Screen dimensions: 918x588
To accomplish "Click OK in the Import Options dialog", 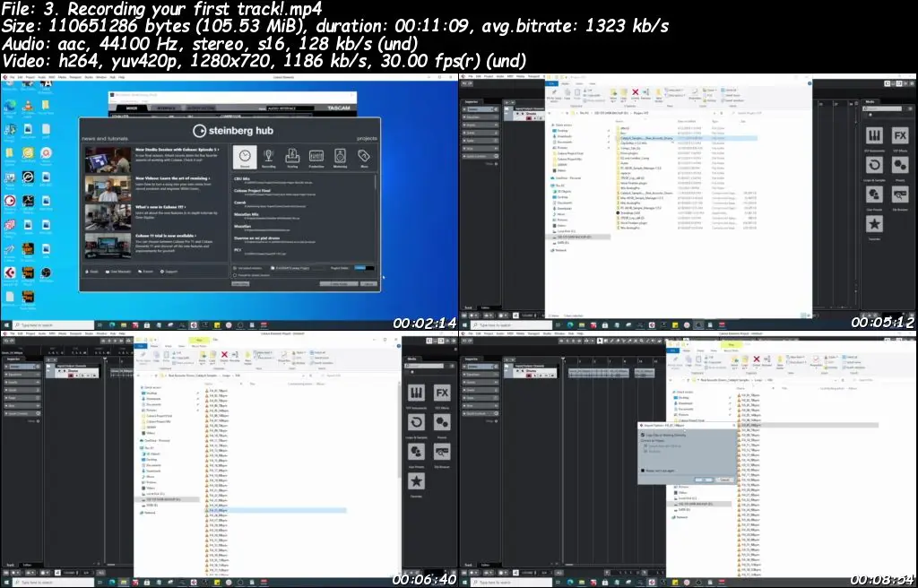I will (704, 480).
